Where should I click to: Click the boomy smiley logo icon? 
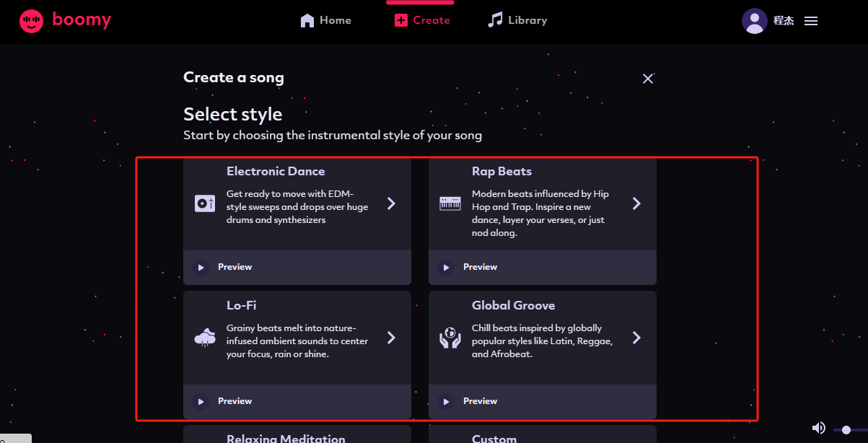pyautogui.click(x=31, y=21)
